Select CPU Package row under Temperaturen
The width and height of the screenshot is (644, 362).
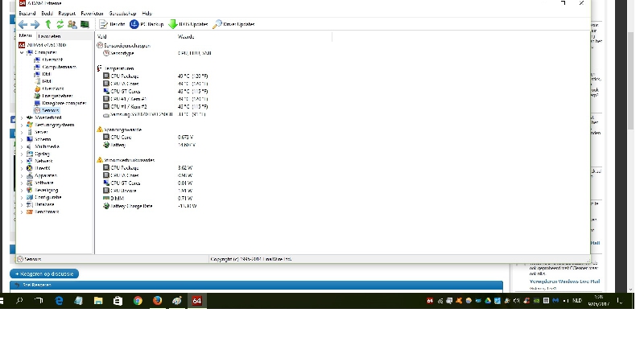[155, 76]
